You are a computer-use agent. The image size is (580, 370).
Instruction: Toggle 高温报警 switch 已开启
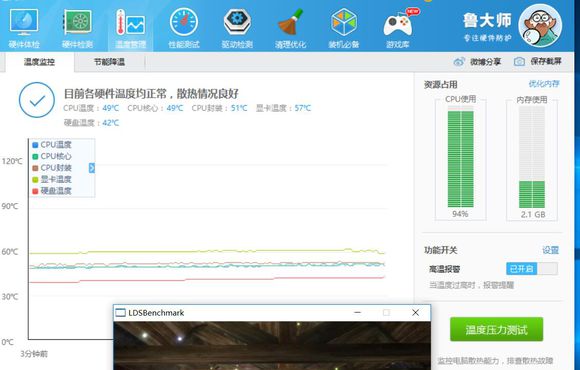click(532, 269)
